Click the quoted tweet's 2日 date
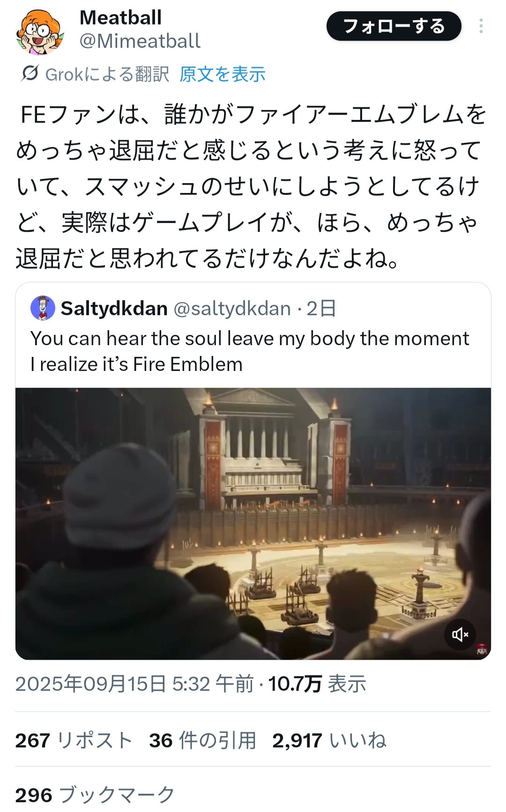Screen dimensions: 506x812 tap(321, 309)
